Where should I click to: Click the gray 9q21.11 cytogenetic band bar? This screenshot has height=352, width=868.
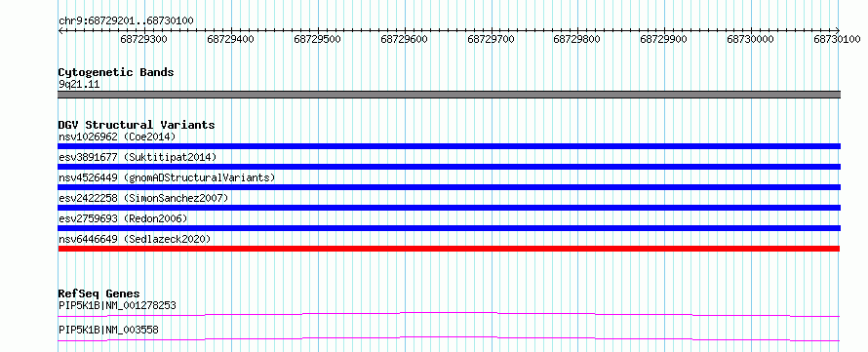tap(450, 94)
